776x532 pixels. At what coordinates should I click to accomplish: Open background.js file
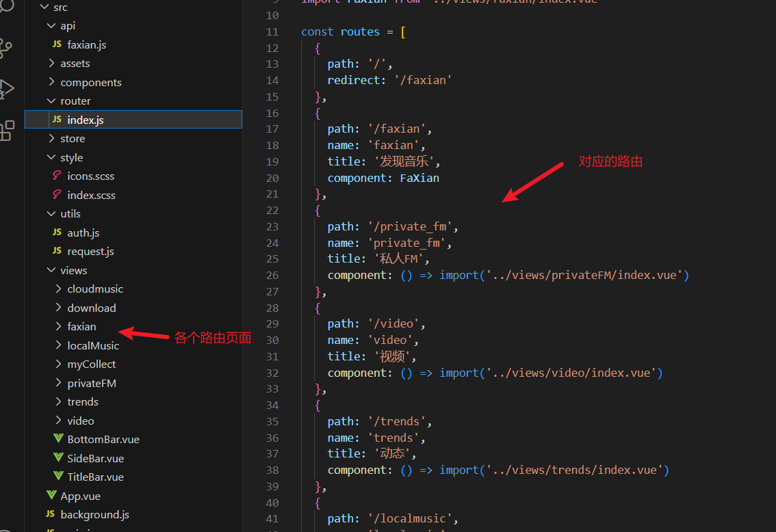click(94, 515)
